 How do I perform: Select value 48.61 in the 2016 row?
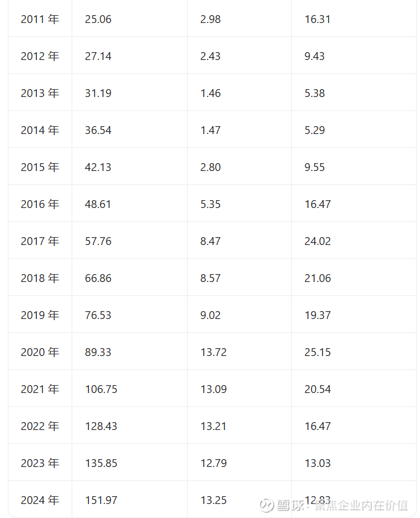97,204
